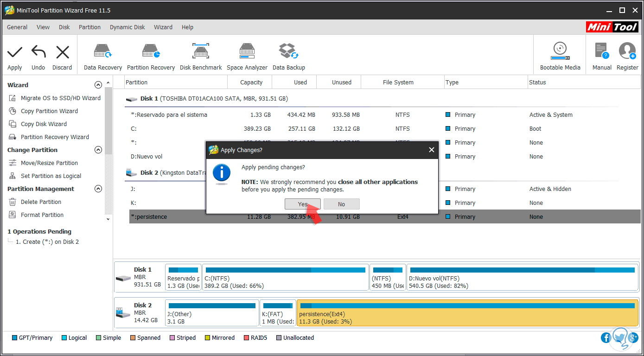Screen dimensions: 644x356
Task: Select the Reservado para el sistema row
Action: click(384, 115)
